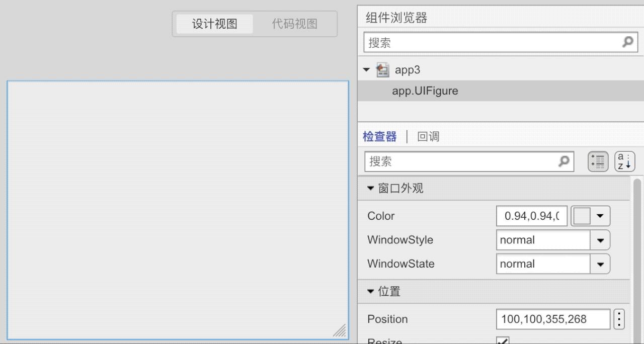Switch to the 检查器 tab
Viewport: 644px width, 344px height.
click(379, 136)
